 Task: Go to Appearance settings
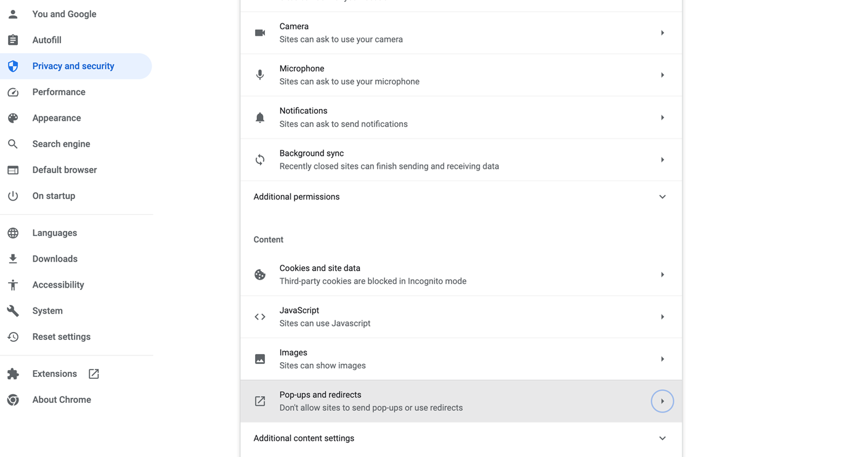click(x=57, y=118)
